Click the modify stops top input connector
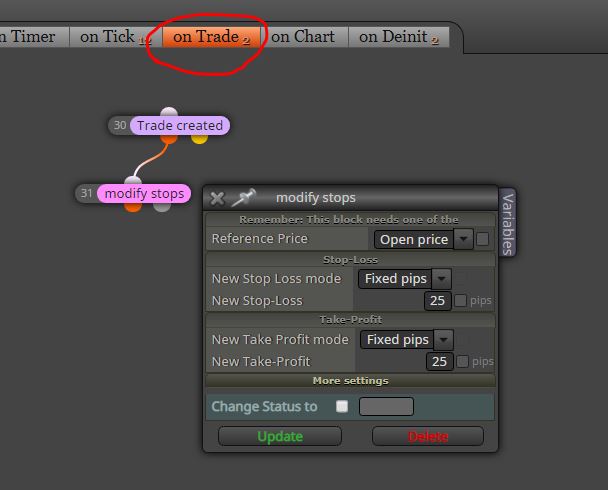This screenshot has height=490, width=608. [133, 180]
